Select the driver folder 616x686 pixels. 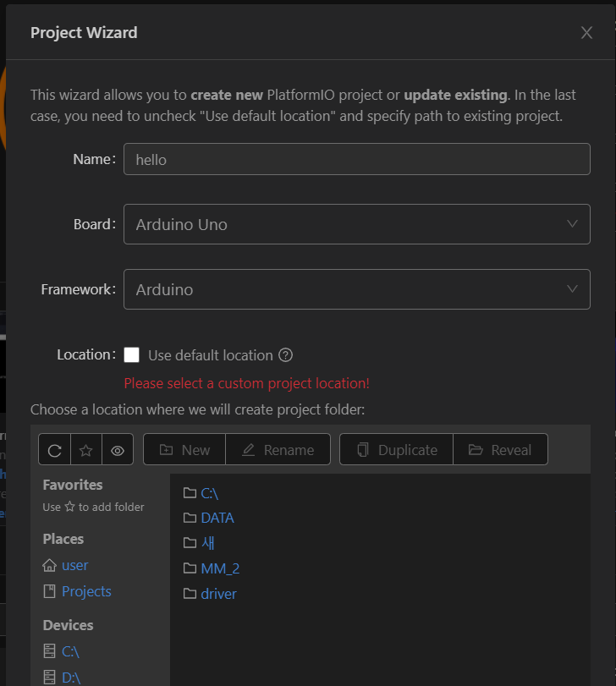point(219,594)
